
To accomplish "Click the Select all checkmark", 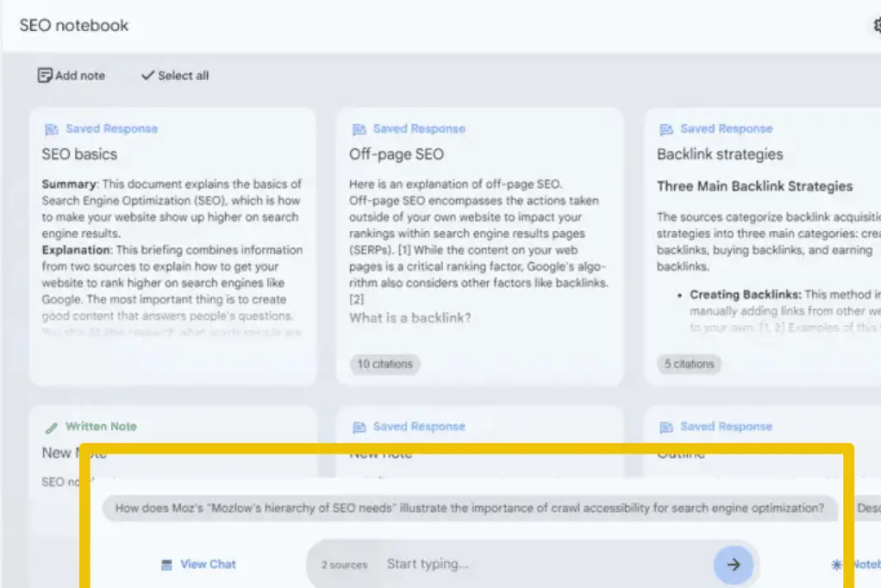I will pos(147,76).
